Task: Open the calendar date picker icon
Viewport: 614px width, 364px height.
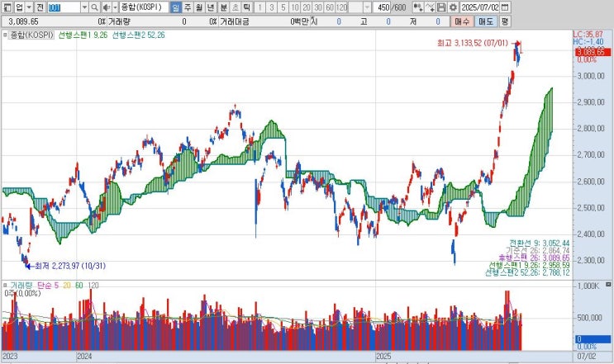Action: [505, 7]
